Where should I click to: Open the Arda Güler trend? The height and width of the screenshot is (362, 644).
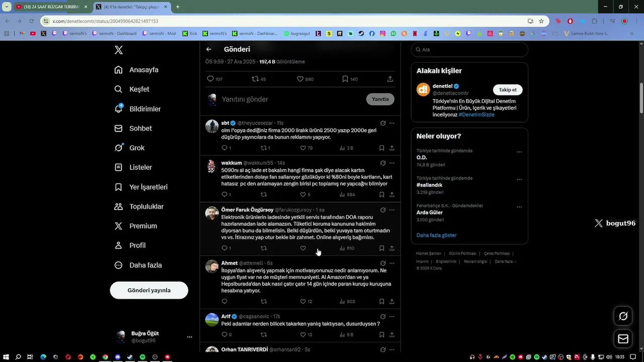pos(430,213)
